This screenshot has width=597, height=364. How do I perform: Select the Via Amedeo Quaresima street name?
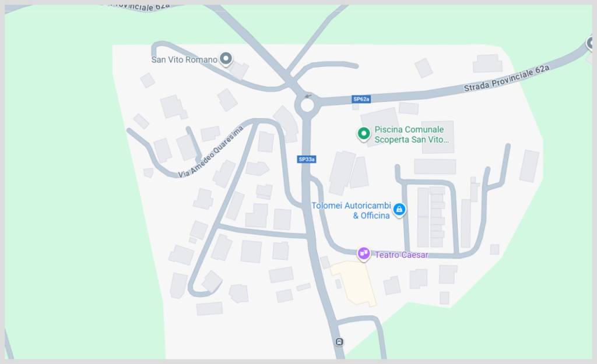[x=210, y=152]
